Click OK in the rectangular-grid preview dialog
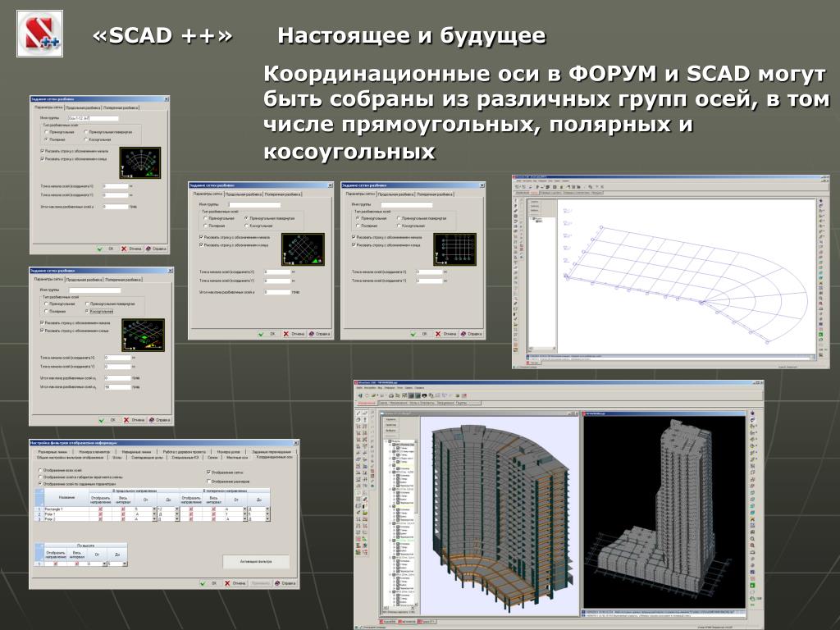 coord(422,334)
